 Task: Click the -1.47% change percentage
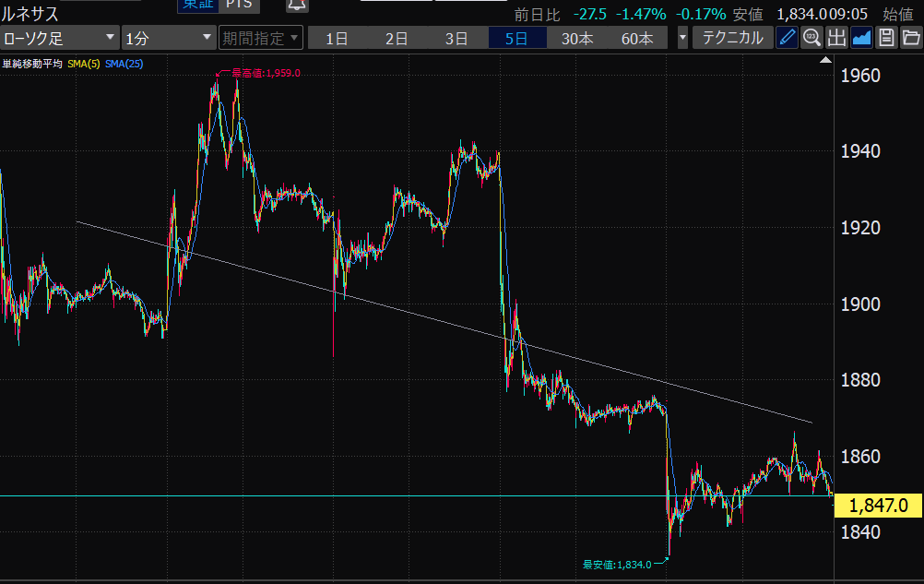pyautogui.click(x=641, y=14)
